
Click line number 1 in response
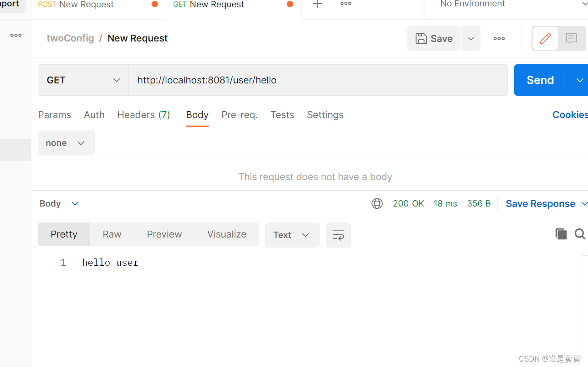click(63, 263)
